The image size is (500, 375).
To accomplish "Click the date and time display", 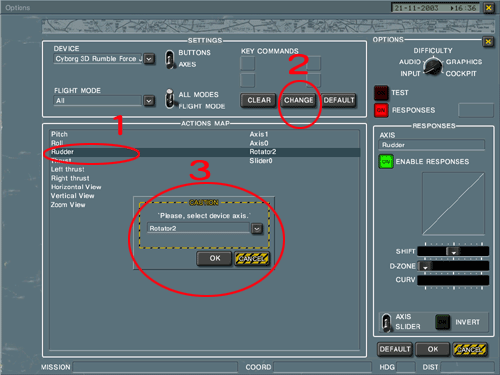I will click(435, 8).
